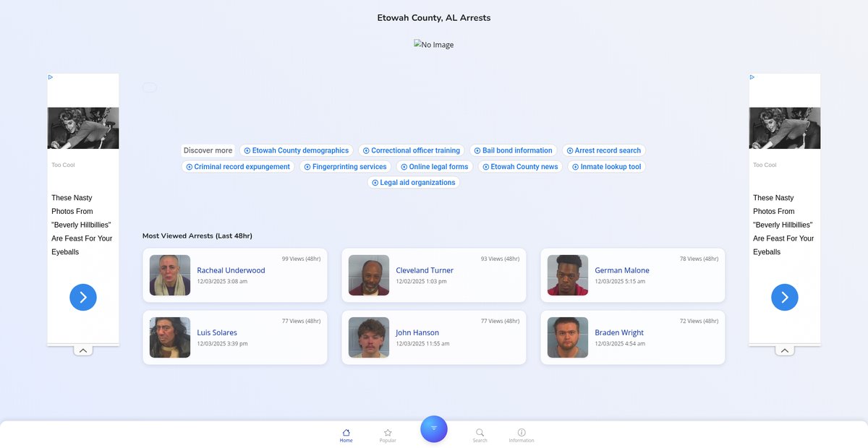This screenshot has width=868, height=448.
Task: Select the name German Malone
Action: coord(622,270)
